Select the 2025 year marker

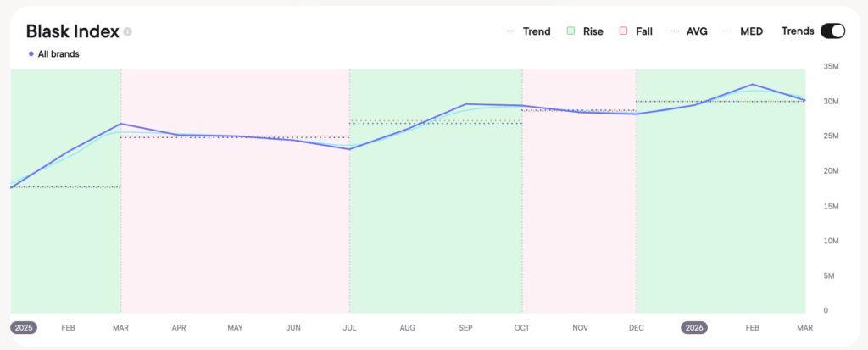[x=24, y=327]
